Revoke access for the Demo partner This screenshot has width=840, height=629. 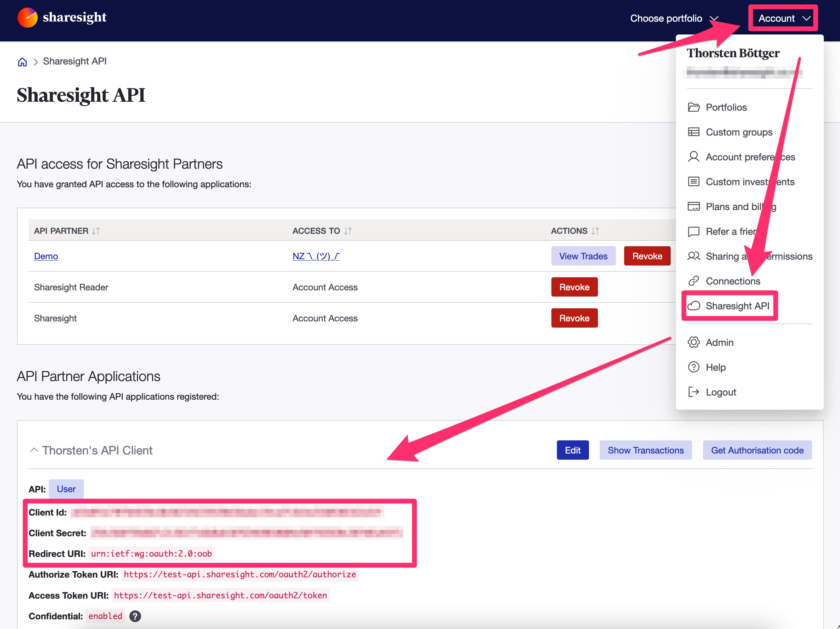pos(647,256)
